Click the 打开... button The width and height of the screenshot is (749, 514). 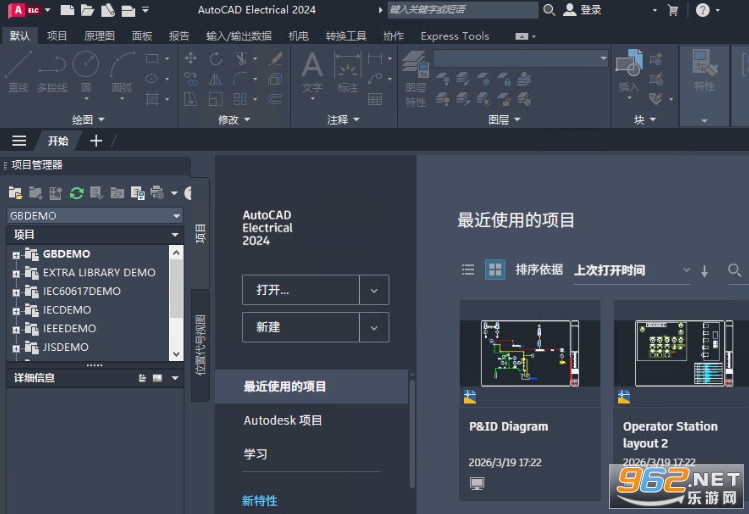click(x=301, y=290)
